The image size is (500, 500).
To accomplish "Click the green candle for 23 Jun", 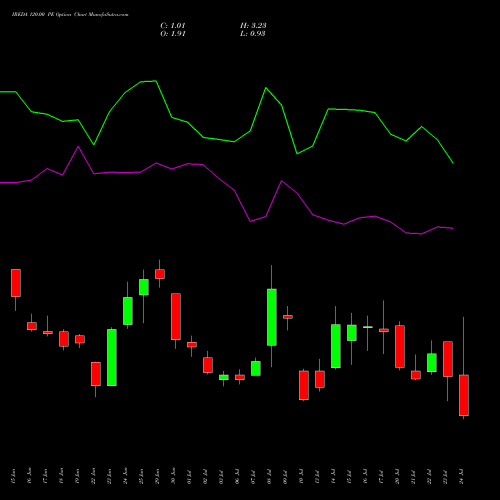I will 112,357.
